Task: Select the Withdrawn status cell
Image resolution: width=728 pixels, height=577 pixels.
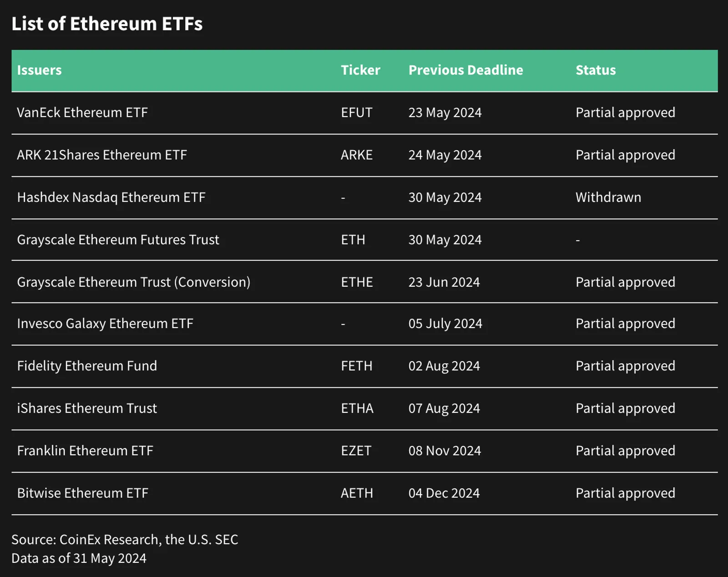Action: click(x=608, y=197)
